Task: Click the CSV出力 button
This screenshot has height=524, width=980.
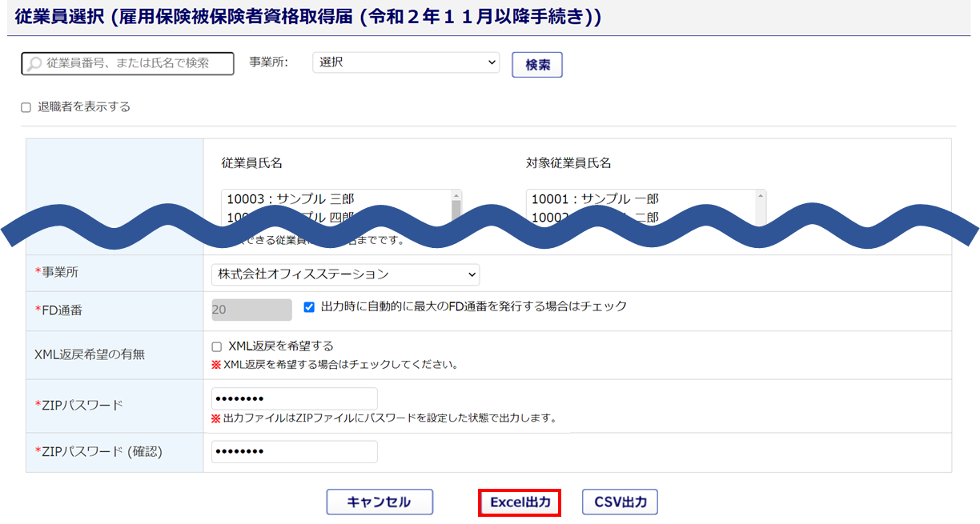Action: (x=620, y=502)
